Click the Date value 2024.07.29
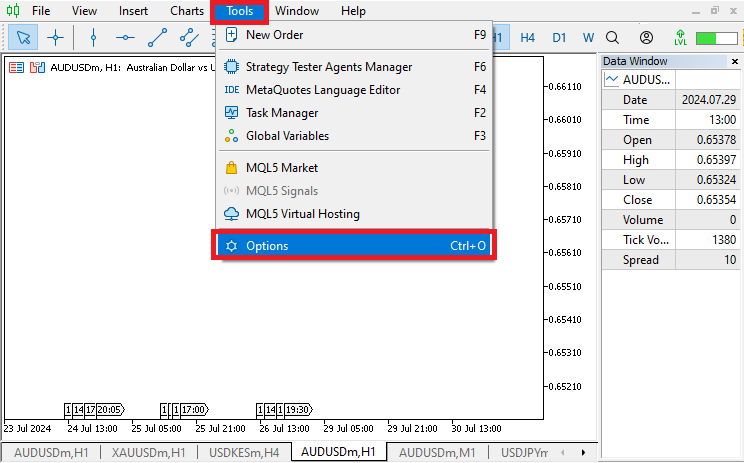 [708, 100]
